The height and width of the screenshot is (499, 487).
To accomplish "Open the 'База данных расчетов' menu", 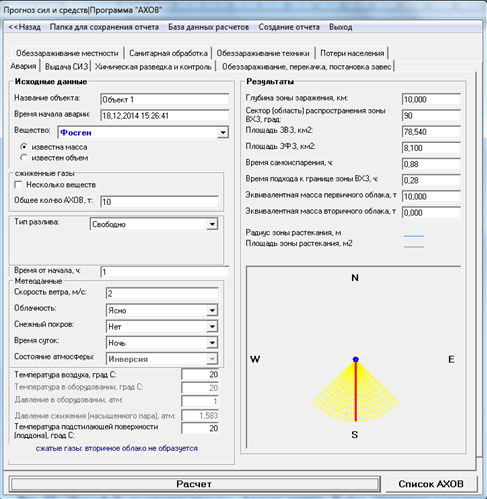I will 208,27.
